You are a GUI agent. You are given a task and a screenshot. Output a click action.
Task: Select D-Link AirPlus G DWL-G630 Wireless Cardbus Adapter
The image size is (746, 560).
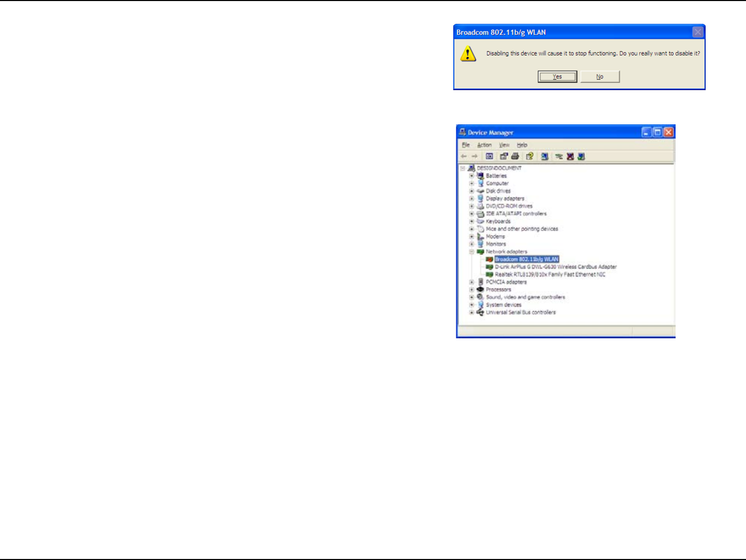[556, 267]
